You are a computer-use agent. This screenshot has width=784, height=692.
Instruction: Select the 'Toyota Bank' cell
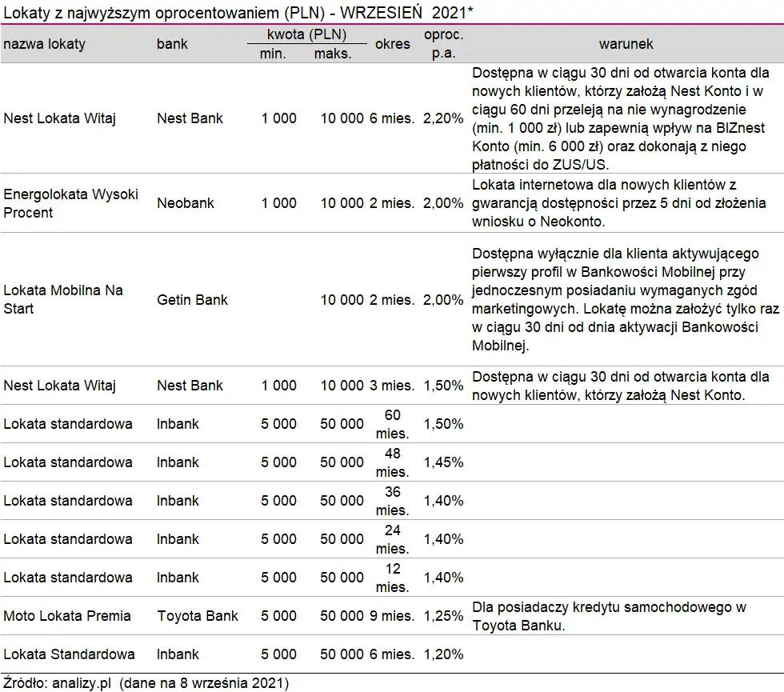198,616
